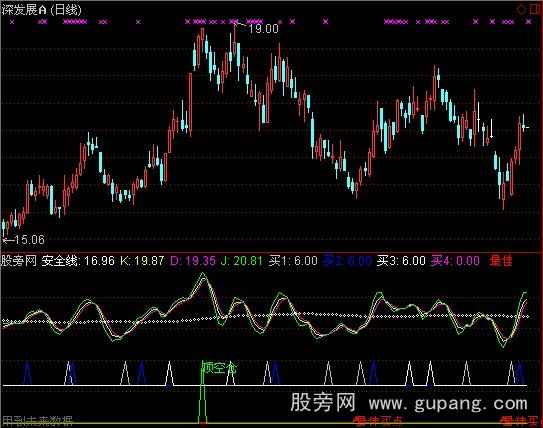Click the diamond icon at chart top-right
The image size is (543, 428).
point(521,10)
